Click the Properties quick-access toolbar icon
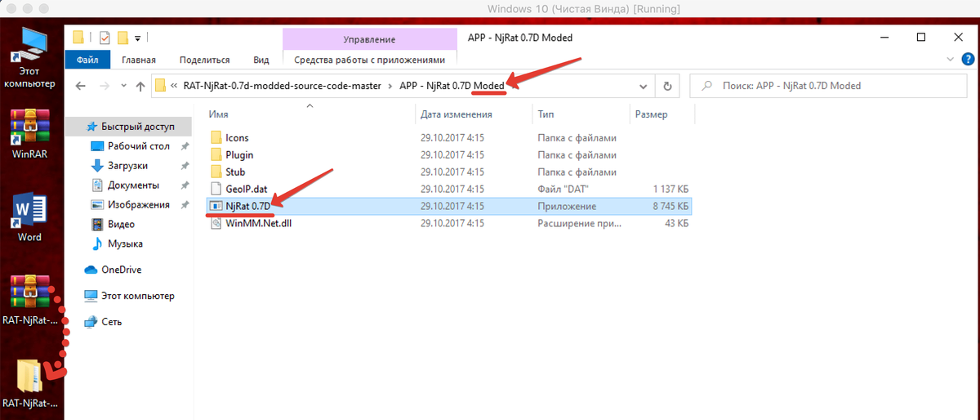 [x=104, y=38]
